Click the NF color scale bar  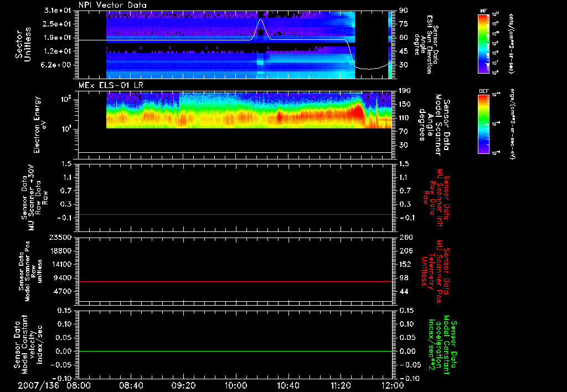pos(483,43)
